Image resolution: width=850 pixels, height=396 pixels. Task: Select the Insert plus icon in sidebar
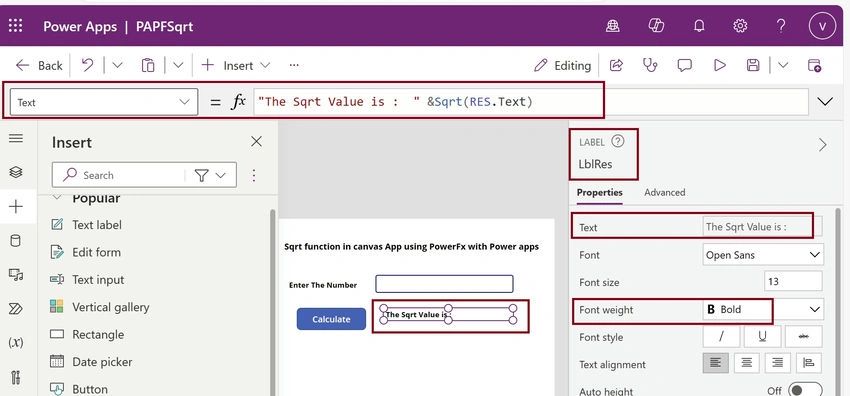(x=16, y=206)
